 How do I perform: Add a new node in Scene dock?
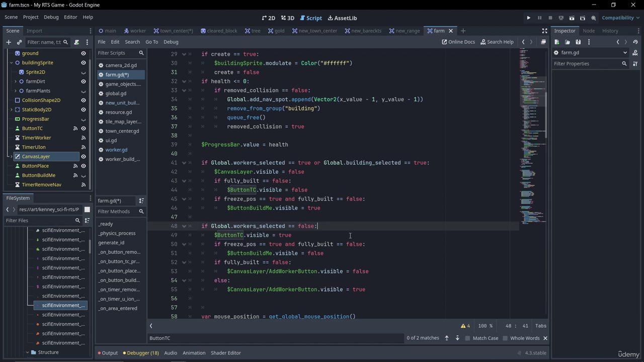click(9, 42)
